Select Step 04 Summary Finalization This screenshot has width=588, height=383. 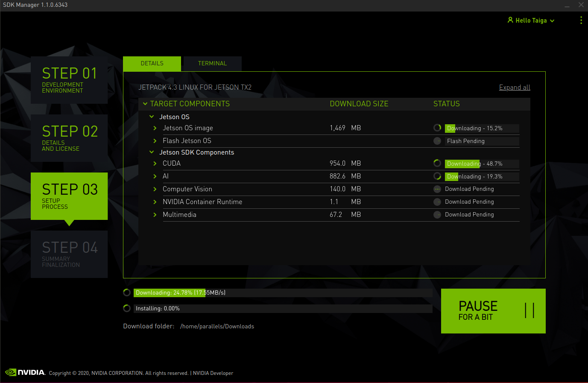69,254
